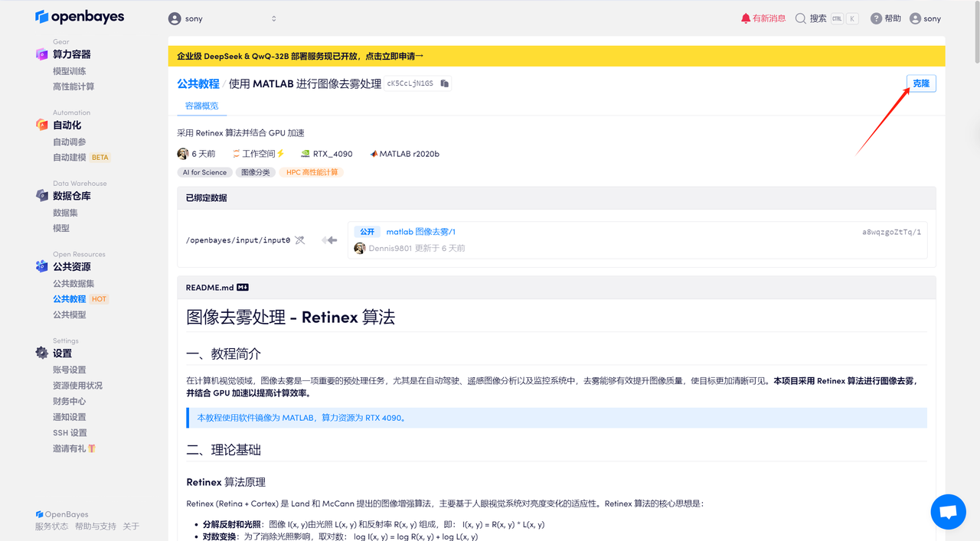
Task: Click the 公共资源 section icon
Action: point(42,266)
